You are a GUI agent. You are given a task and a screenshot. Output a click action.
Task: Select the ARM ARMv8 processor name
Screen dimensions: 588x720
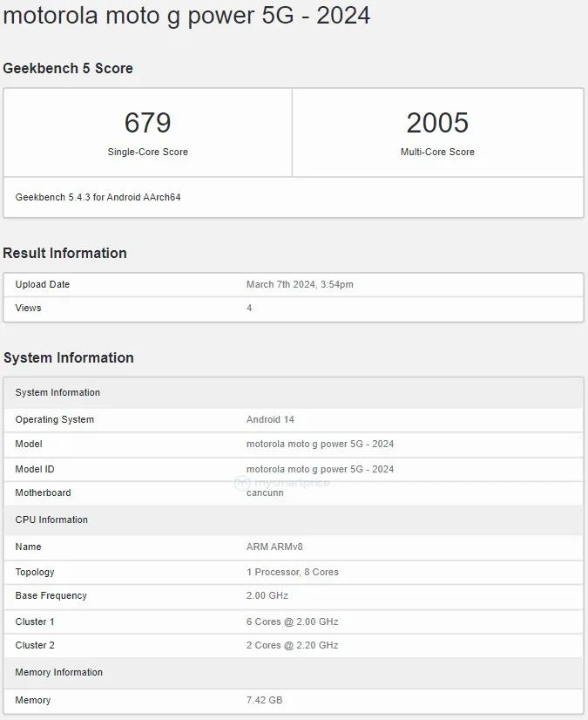tap(274, 547)
